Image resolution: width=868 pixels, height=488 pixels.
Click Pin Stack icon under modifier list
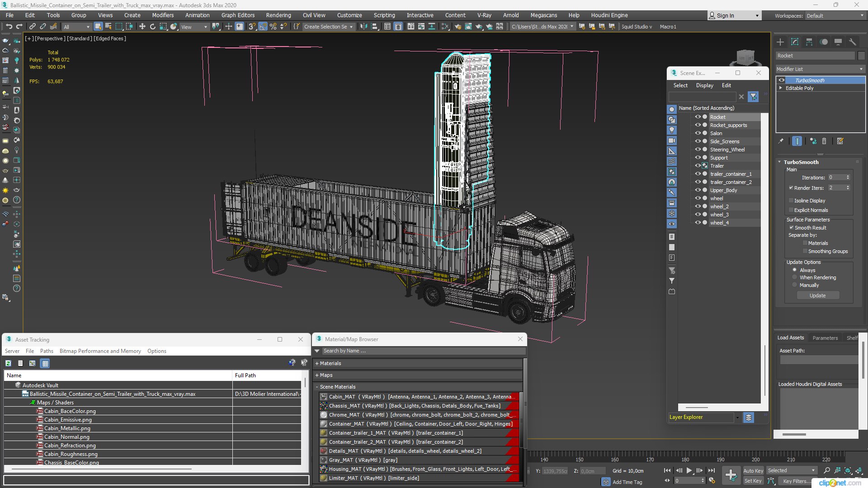point(781,141)
